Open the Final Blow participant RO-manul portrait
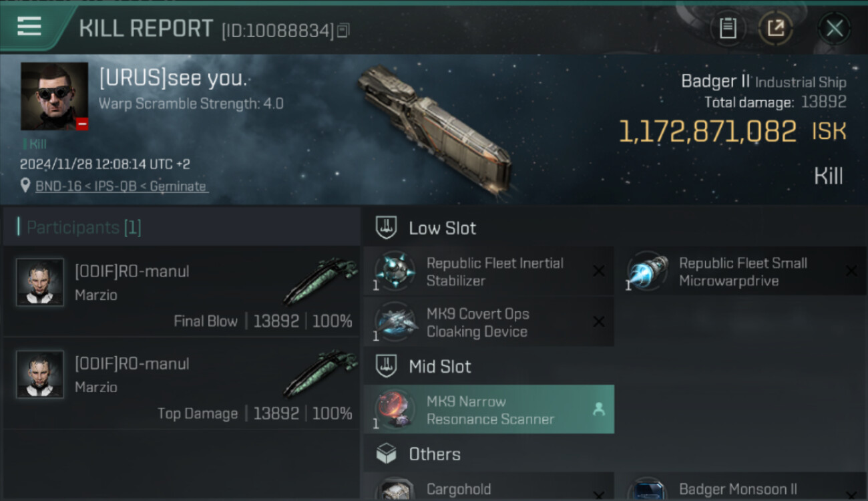The image size is (868, 501). pos(40,282)
